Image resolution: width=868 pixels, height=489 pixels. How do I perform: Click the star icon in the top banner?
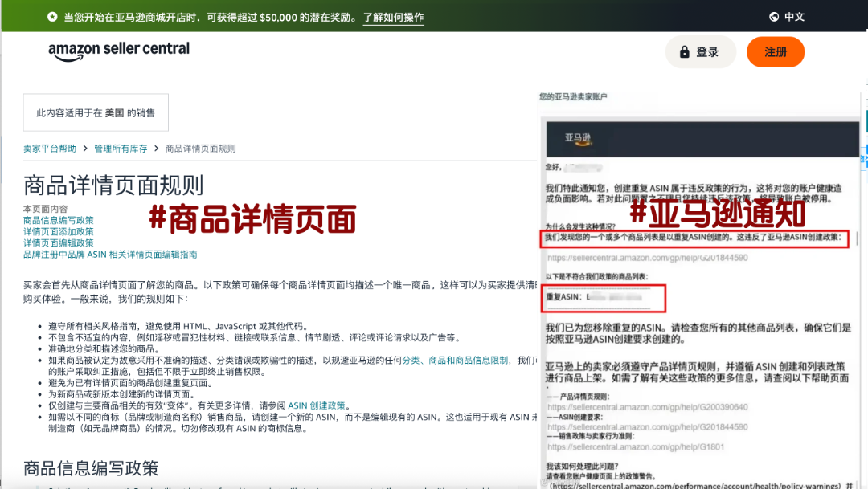point(52,17)
